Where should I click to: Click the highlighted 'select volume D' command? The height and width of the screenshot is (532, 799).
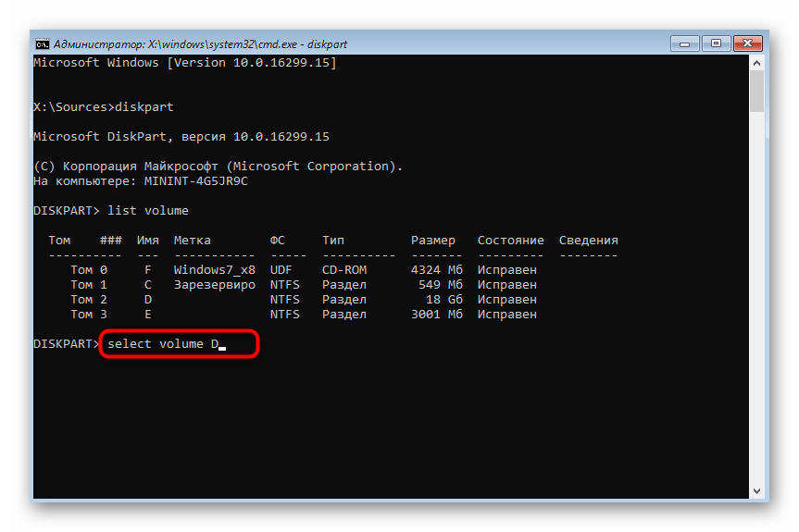click(167, 344)
